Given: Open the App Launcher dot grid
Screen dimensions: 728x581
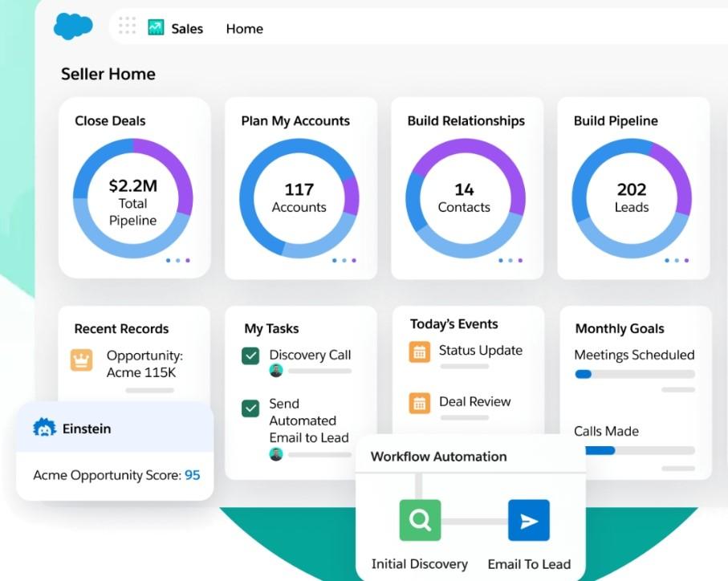Looking at the screenshot, I should pyautogui.click(x=127, y=26).
